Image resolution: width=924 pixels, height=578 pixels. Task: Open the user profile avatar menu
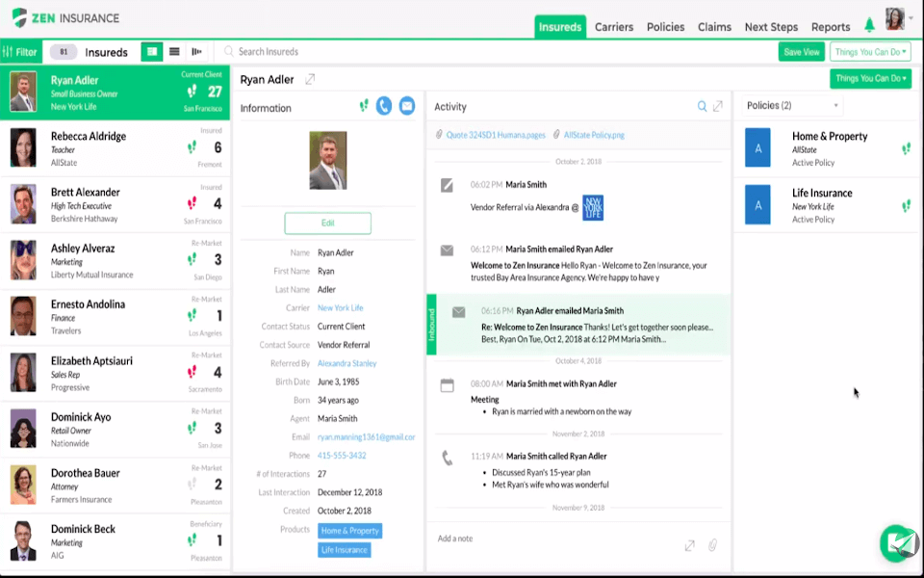(894, 19)
